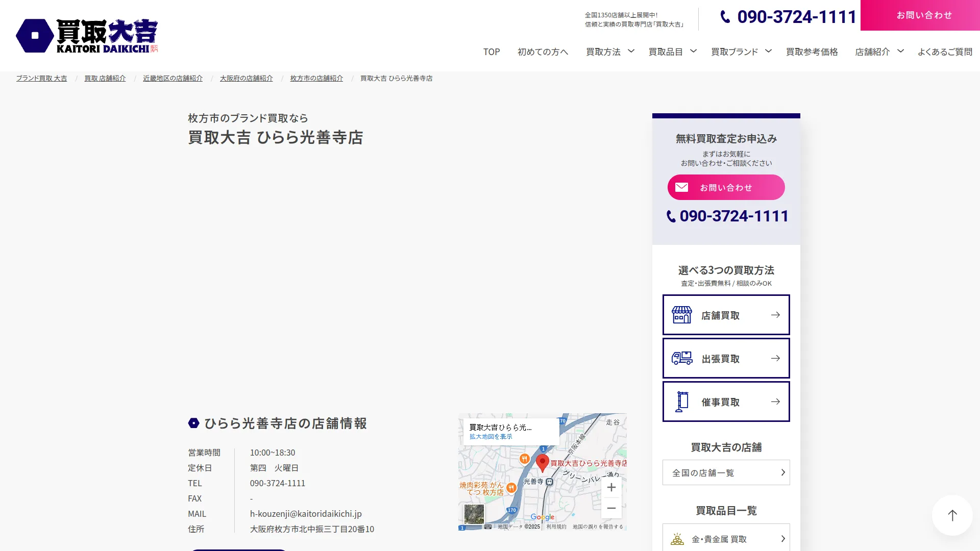Viewport: 980px width, 551px height.
Task: Click the hexagon icon beside store info heading
Action: pos(193,423)
